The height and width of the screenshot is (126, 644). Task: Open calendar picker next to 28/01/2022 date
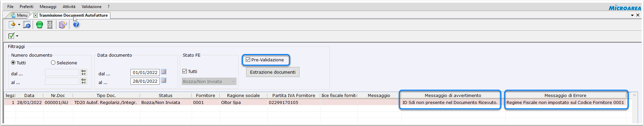(x=164, y=81)
